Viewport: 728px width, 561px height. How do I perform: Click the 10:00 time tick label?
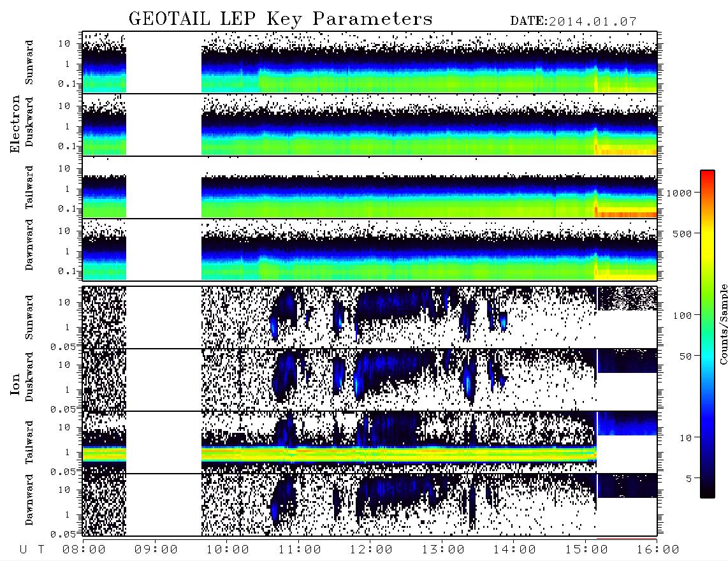(x=228, y=550)
